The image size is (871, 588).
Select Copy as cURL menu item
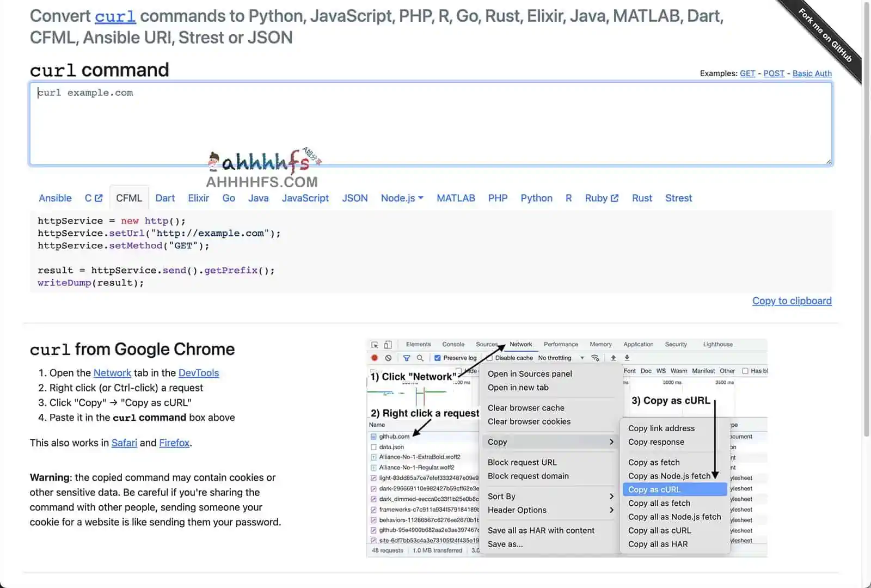pos(654,489)
